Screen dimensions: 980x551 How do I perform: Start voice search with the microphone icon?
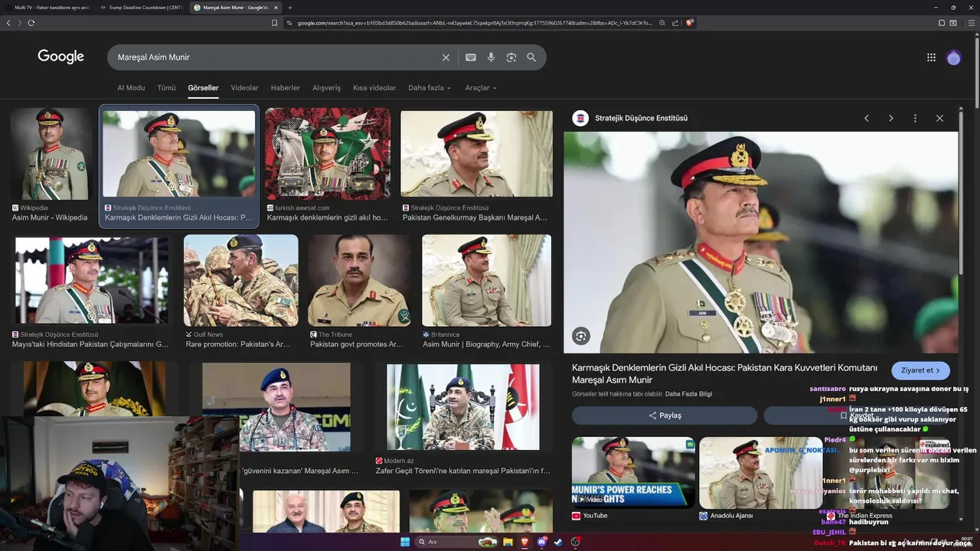(x=491, y=57)
